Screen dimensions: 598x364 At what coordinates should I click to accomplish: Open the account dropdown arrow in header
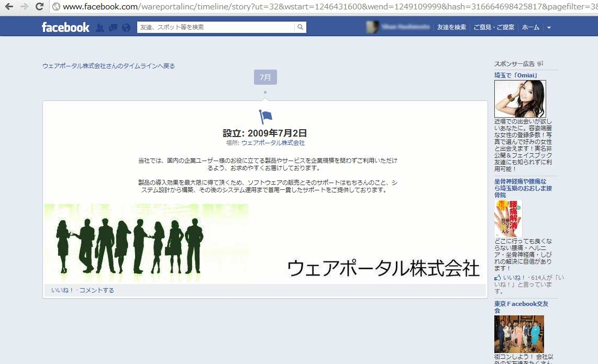pyautogui.click(x=549, y=27)
